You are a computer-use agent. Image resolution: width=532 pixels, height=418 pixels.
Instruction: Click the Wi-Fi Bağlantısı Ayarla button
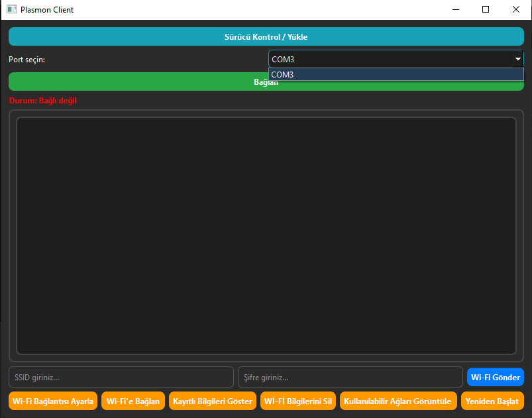53,401
